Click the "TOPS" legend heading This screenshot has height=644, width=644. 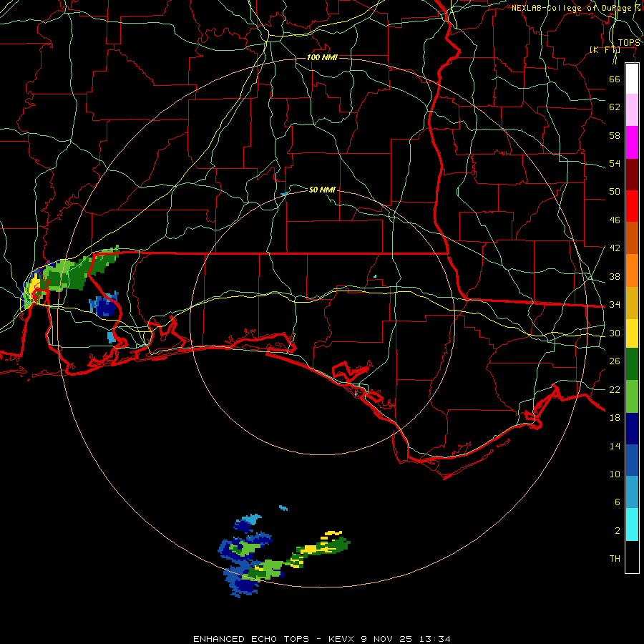629,43
